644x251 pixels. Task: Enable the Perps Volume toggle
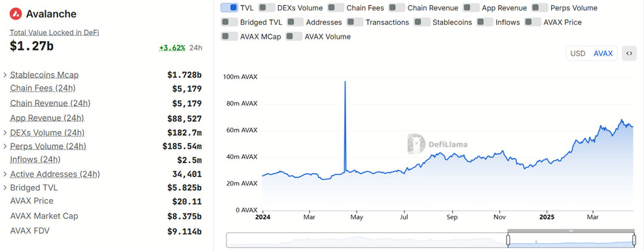pyautogui.click(x=540, y=8)
